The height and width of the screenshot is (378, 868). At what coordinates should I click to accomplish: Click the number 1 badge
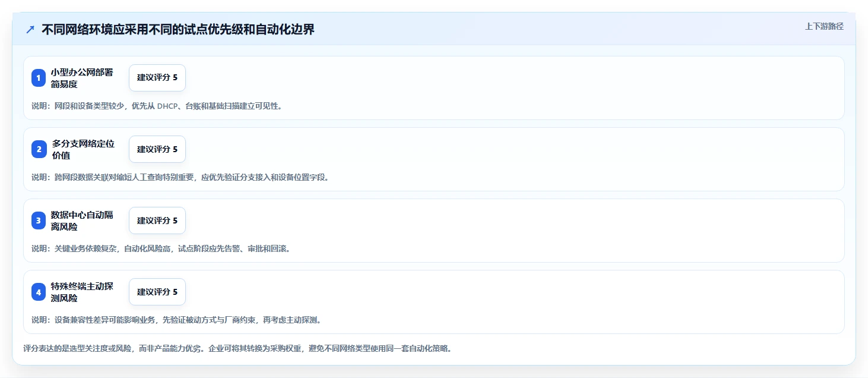[39, 78]
